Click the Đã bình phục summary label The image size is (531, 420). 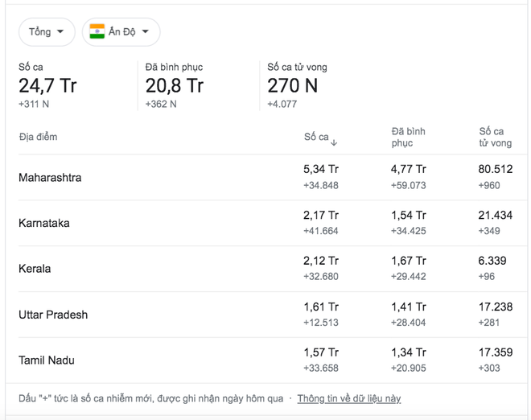[174, 67]
